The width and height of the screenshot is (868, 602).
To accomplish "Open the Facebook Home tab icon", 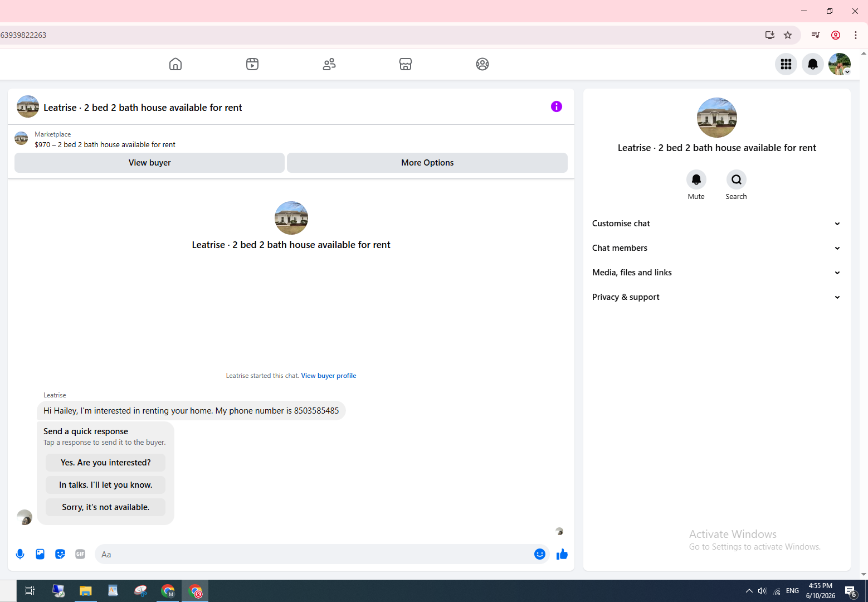I will tap(175, 64).
